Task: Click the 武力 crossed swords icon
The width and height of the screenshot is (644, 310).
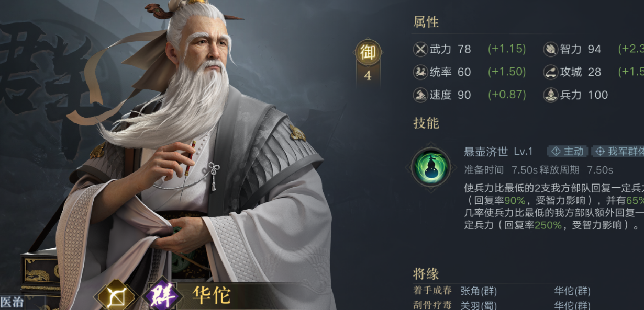Action: point(420,49)
